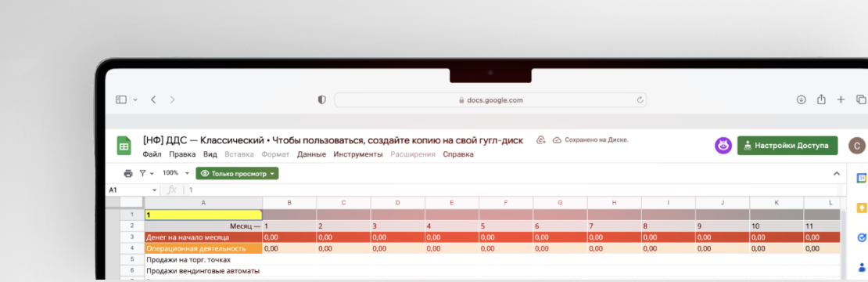Select row 3 header
The width and height of the screenshot is (868, 282).
pos(132,237)
